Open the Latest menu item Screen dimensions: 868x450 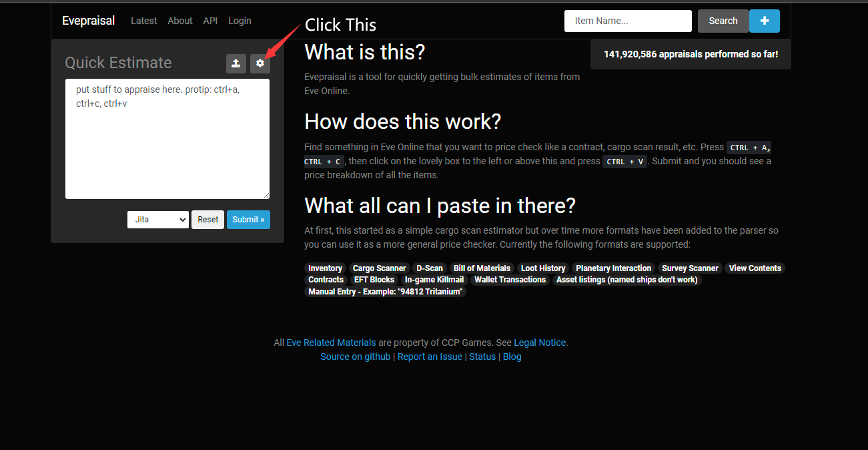pos(143,21)
